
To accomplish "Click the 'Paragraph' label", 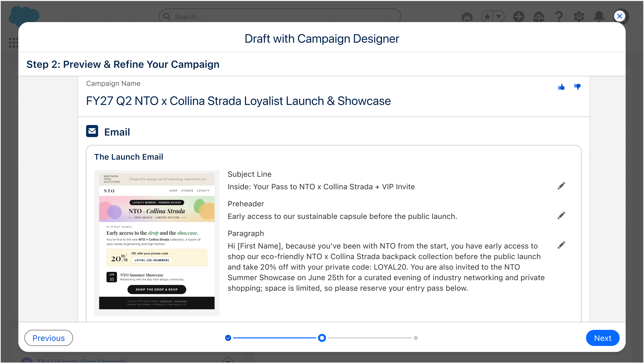I will point(246,233).
